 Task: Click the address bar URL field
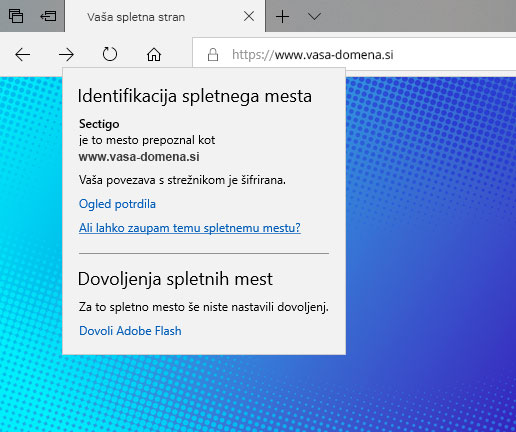point(354,55)
